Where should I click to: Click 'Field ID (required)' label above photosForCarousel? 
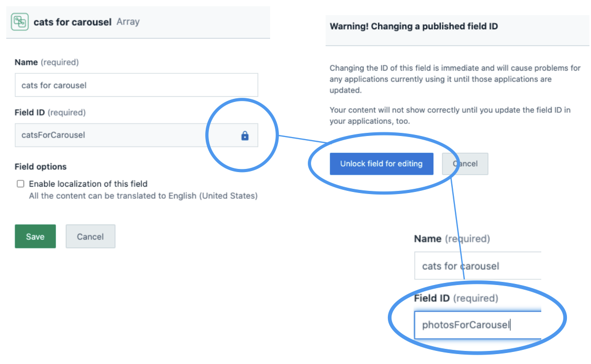455,298
